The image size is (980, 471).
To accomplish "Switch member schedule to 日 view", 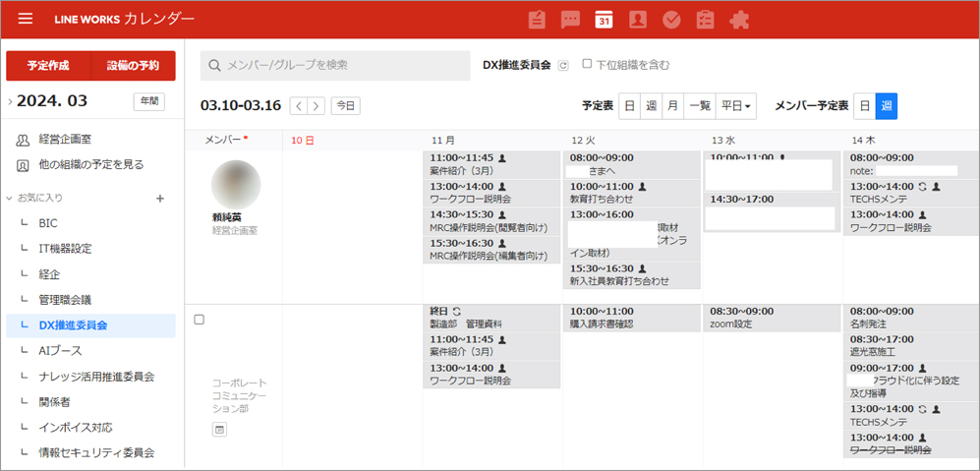I will pos(864,105).
